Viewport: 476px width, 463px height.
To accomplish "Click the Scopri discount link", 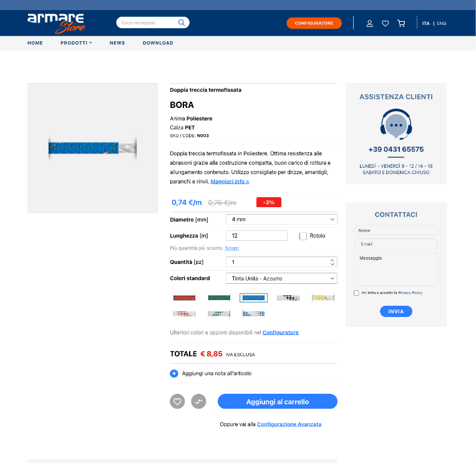I will (x=232, y=248).
